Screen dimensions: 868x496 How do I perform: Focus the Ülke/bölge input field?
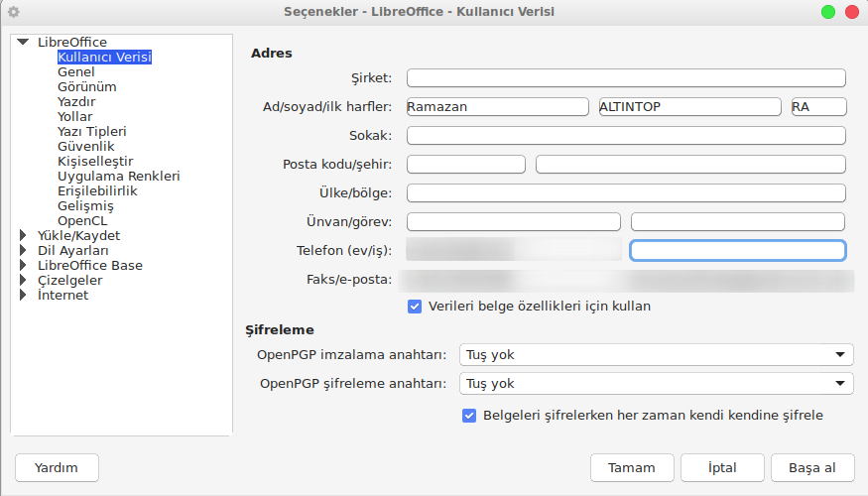(626, 193)
